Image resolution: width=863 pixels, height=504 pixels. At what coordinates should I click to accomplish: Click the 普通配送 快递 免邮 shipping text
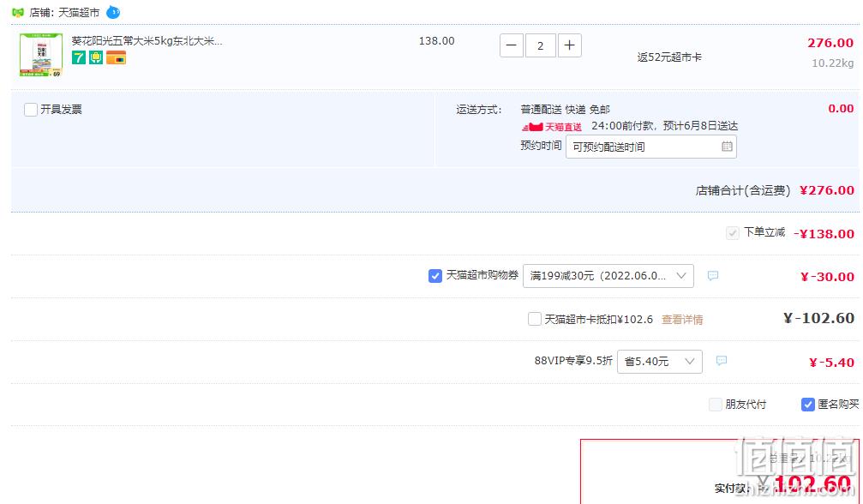pyautogui.click(x=566, y=110)
